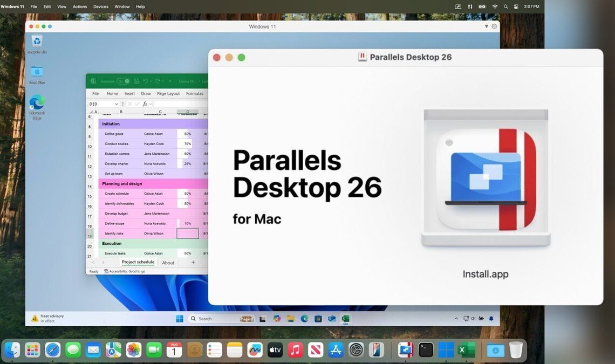Open Heat advisory weather widget
This screenshot has width=615, height=364.
point(47,318)
